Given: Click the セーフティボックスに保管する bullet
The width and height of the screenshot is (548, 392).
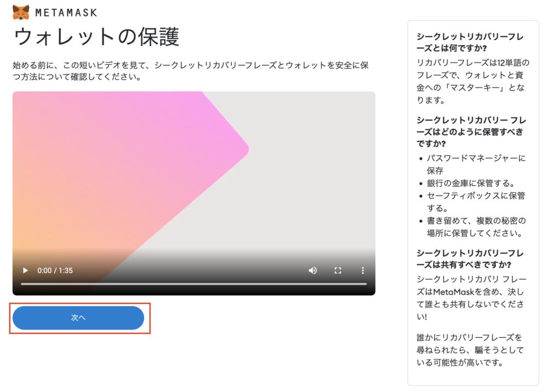Looking at the screenshot, I should [x=476, y=202].
